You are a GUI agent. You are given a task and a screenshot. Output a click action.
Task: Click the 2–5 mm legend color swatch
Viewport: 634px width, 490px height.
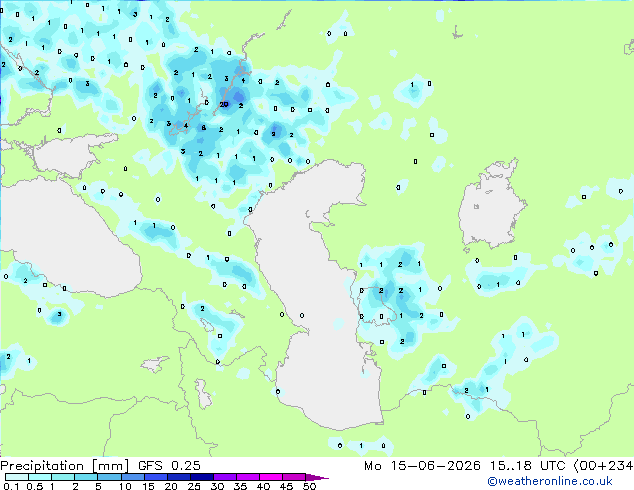coord(86,477)
